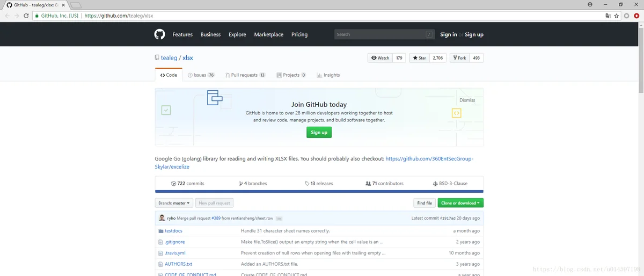644x276 pixels.
Task: Click the ellipsis to expand commit message
Action: click(279, 219)
